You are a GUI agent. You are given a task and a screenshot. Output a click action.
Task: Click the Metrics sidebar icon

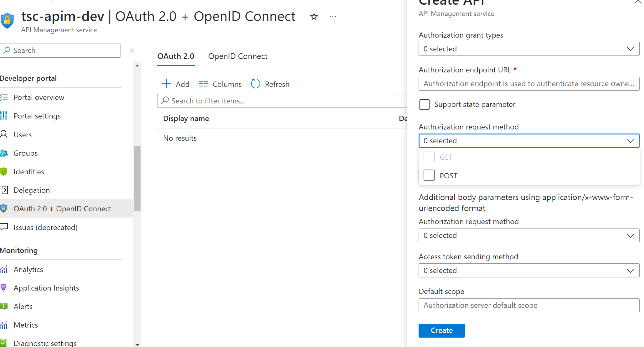(4, 325)
